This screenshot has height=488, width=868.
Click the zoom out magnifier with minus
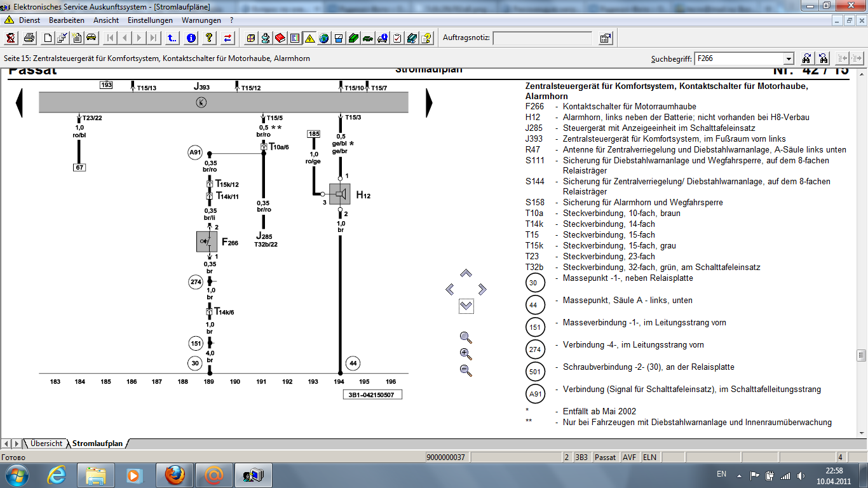[466, 370]
